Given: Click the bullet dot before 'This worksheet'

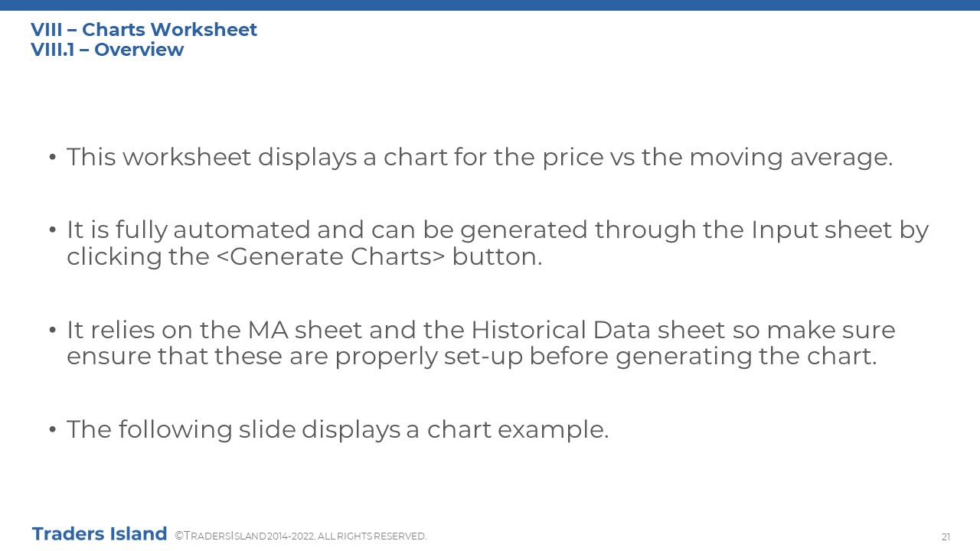Looking at the screenshot, I should (53, 158).
